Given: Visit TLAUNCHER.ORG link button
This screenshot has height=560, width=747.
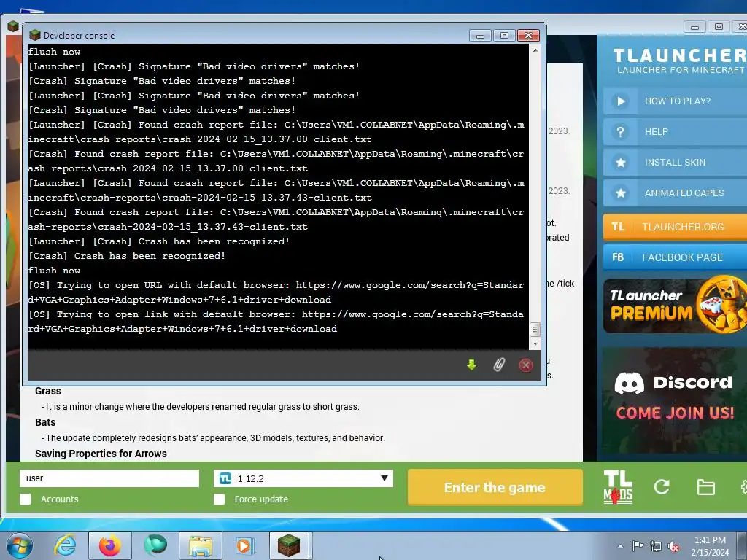Looking at the screenshot, I should coord(675,227).
